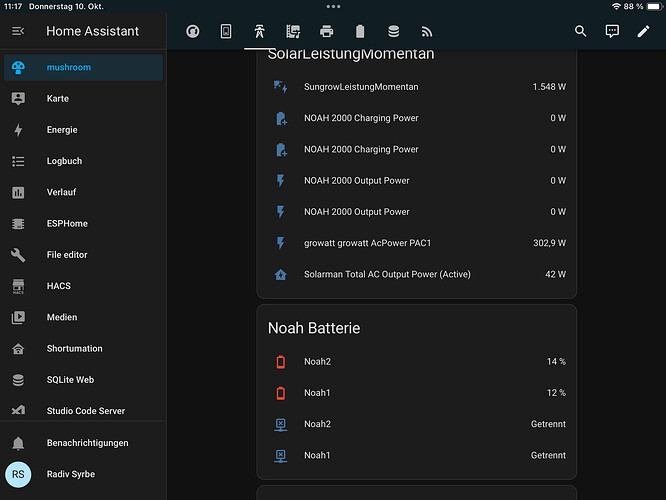
Task: Open the first NOAH 2000 Output Power row
Action: (417, 181)
